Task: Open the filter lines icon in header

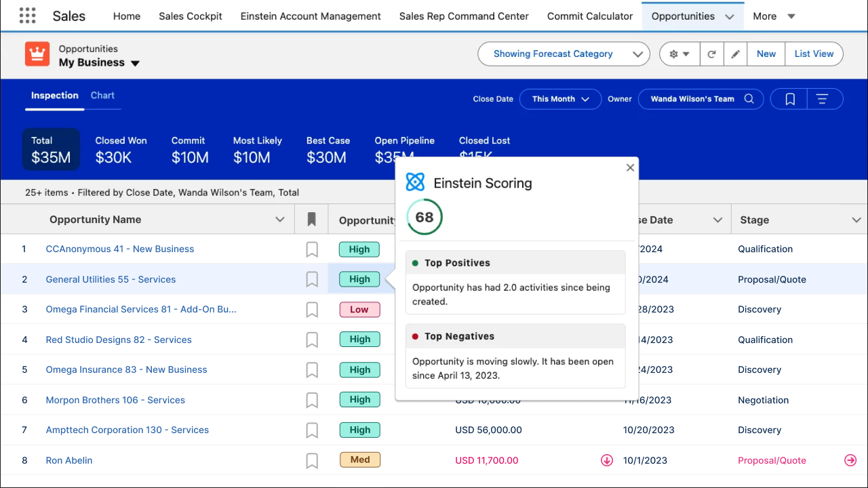Action: pos(823,99)
